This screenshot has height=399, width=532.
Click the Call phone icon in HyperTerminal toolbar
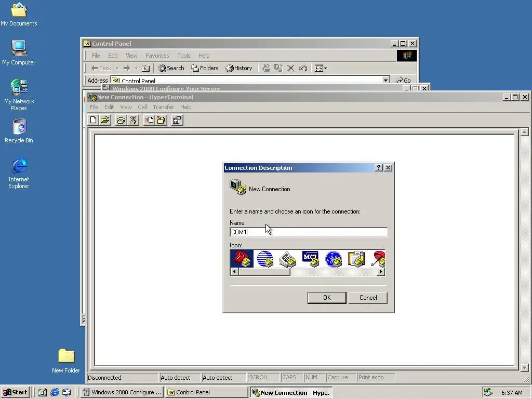pos(121,120)
